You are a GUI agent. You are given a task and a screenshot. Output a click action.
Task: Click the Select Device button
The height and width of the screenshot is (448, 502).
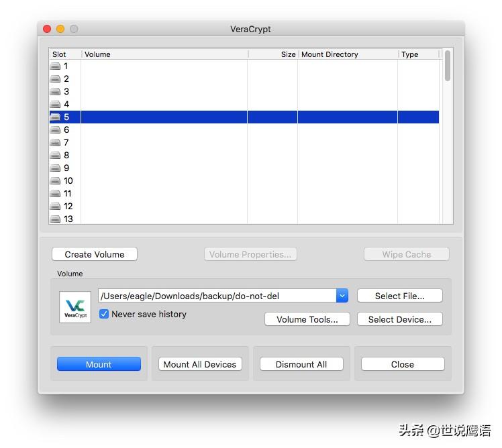pos(399,319)
